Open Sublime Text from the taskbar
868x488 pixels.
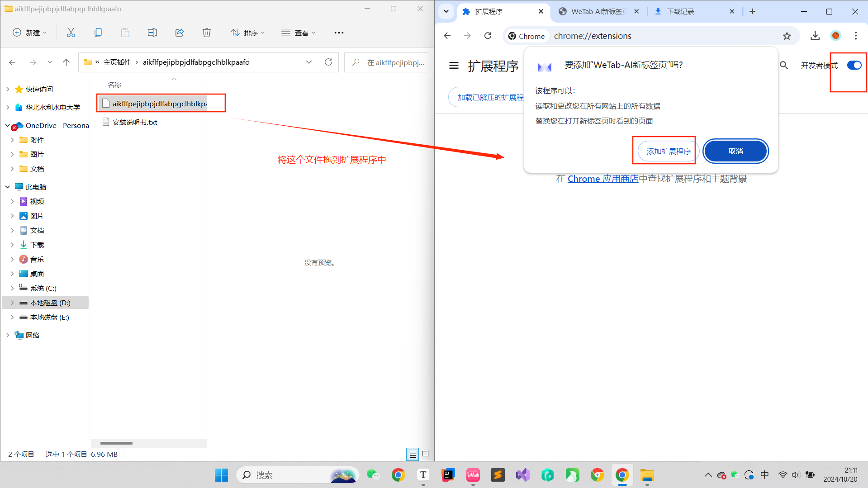click(498, 475)
